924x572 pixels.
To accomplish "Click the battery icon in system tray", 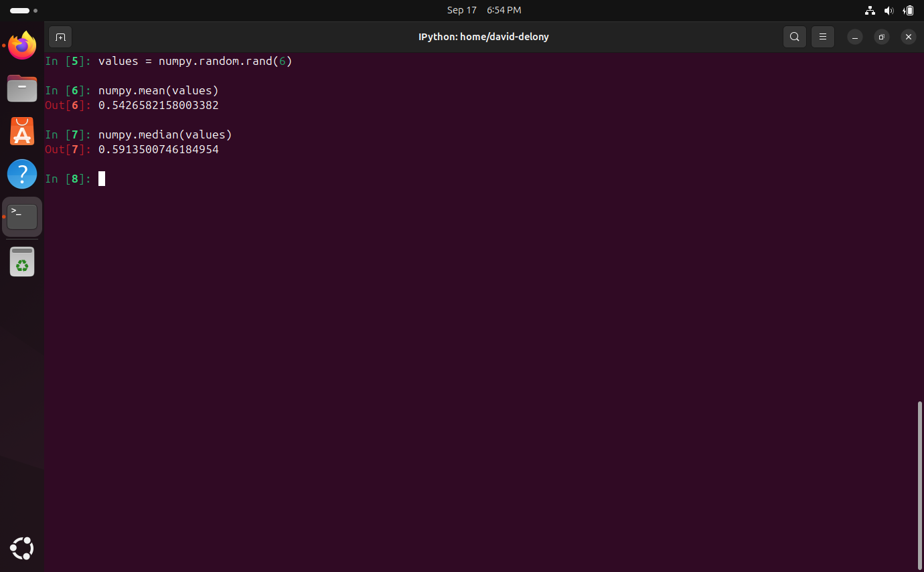I will coord(908,10).
